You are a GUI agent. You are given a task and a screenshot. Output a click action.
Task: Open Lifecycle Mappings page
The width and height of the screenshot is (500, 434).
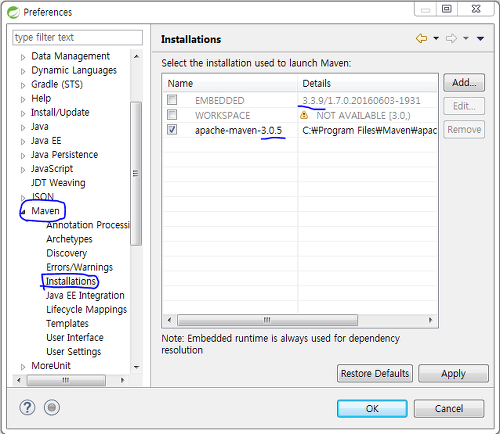tap(87, 309)
